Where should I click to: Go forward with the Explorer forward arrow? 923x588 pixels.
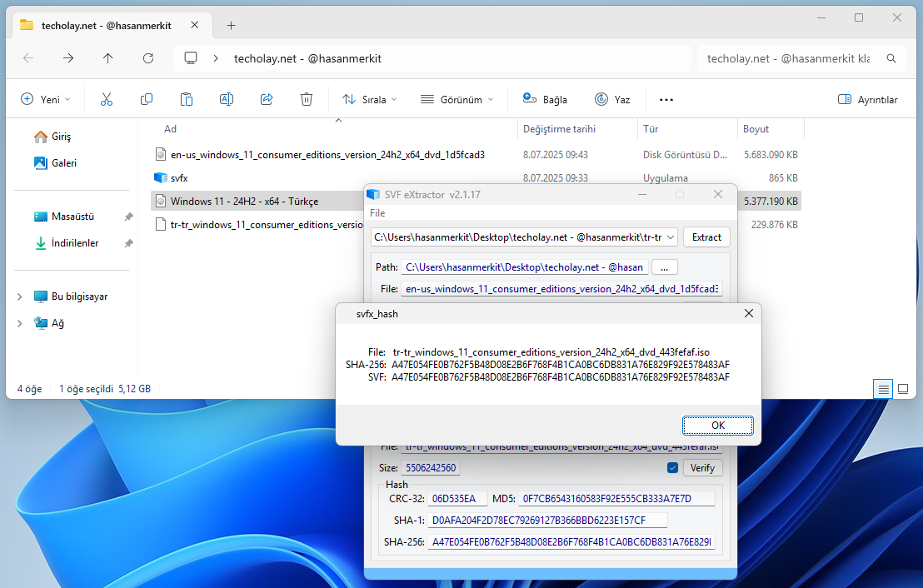click(x=68, y=58)
